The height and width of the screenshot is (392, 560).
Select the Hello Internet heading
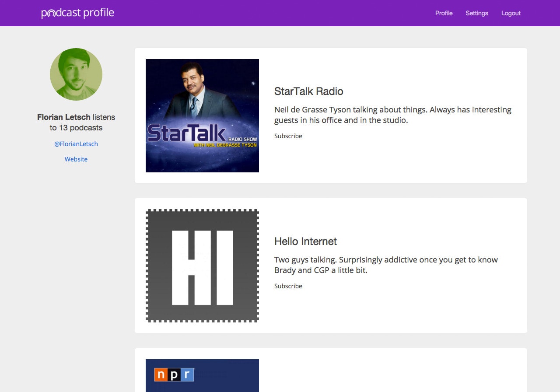305,241
